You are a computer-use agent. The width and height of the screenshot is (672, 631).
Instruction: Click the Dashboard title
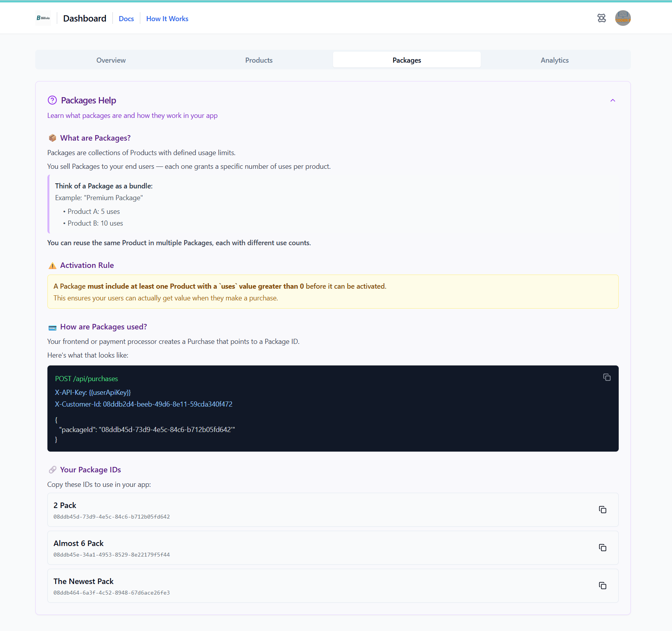click(x=85, y=18)
